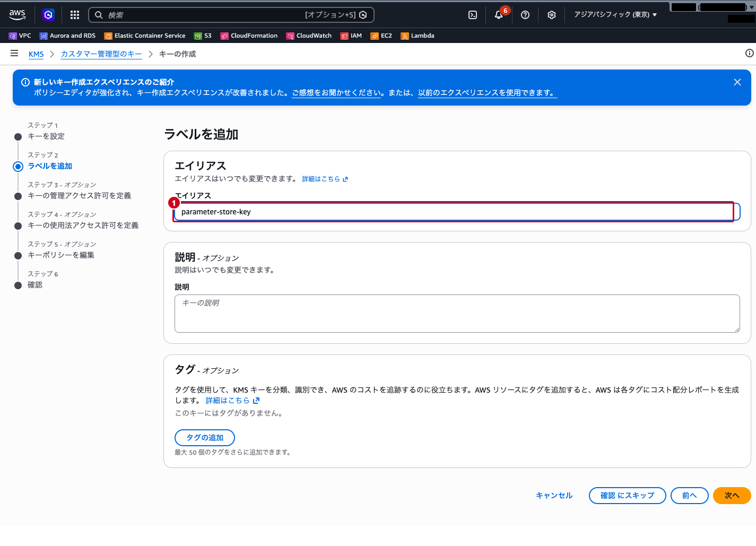Click the 説明 description textarea
Screen dimensions: 756x546
(457, 314)
